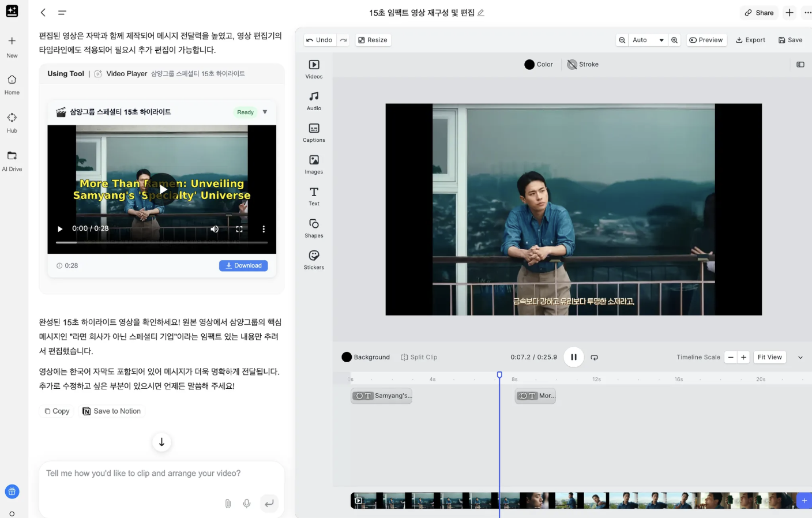
Task: Open the Videos panel in editor sidebar
Action: (x=314, y=69)
